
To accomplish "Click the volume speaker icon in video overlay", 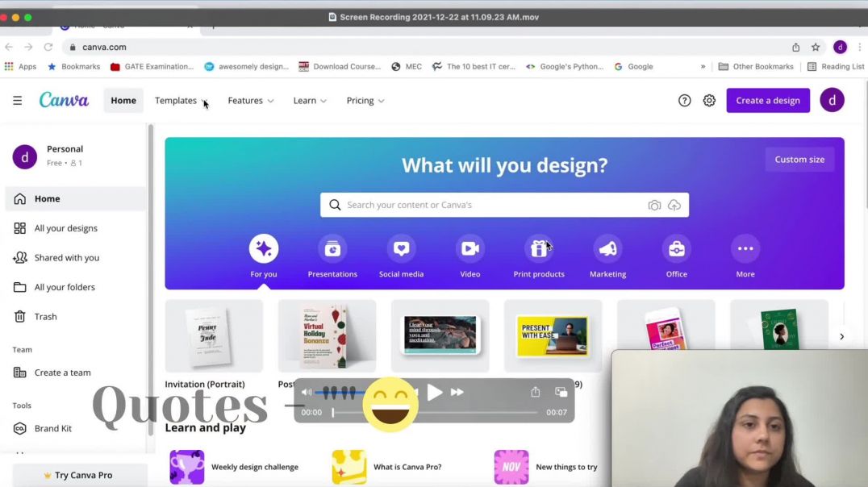I will tap(306, 393).
